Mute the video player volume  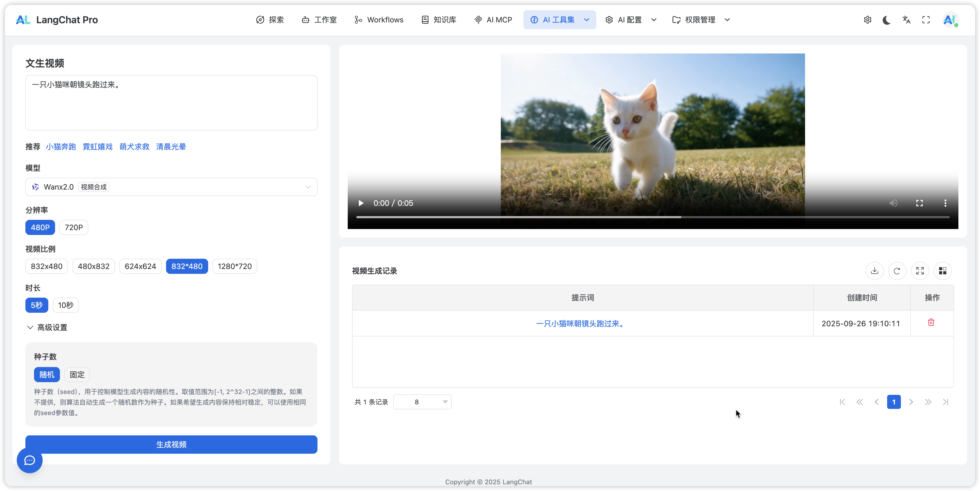(893, 203)
